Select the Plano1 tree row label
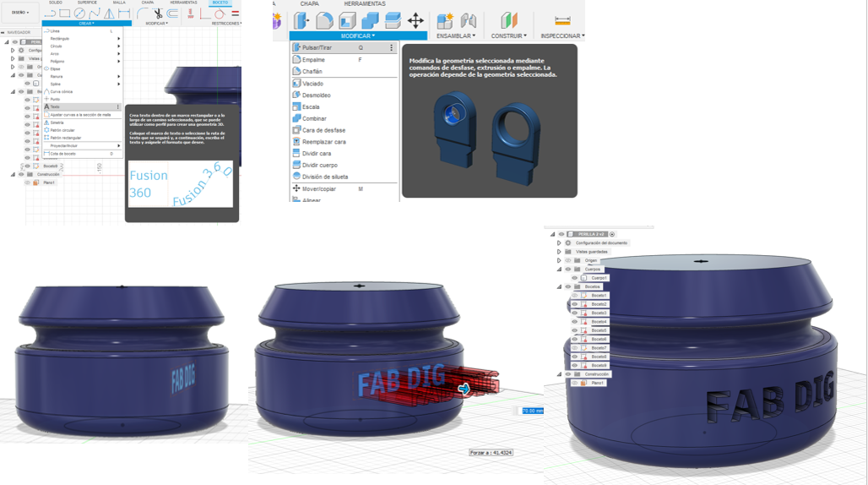 click(597, 383)
